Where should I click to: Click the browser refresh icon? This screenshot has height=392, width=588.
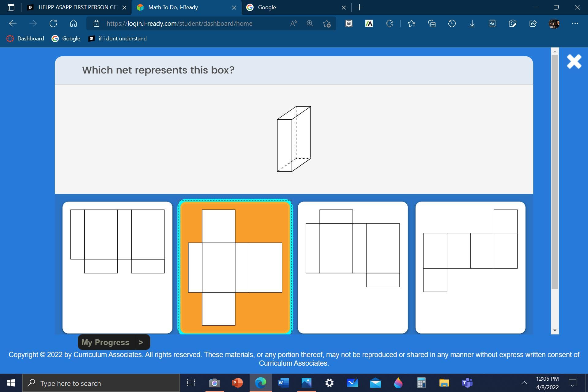[x=53, y=24]
